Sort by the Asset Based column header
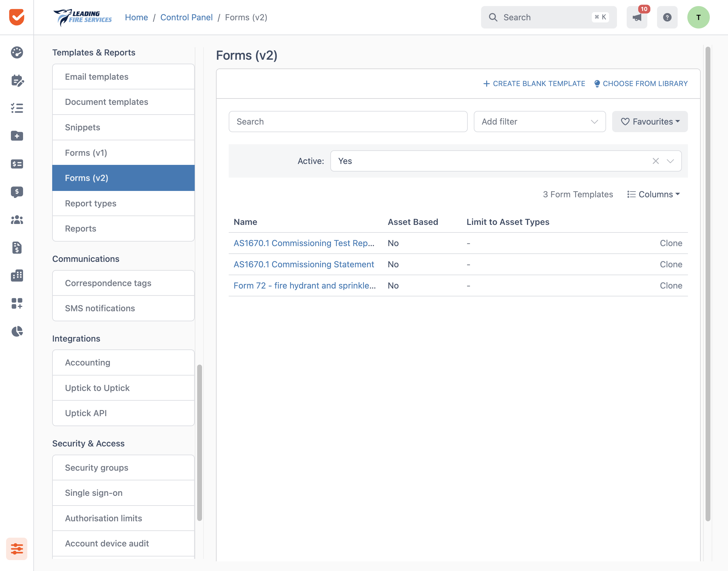Image resolution: width=728 pixels, height=571 pixels. click(413, 222)
